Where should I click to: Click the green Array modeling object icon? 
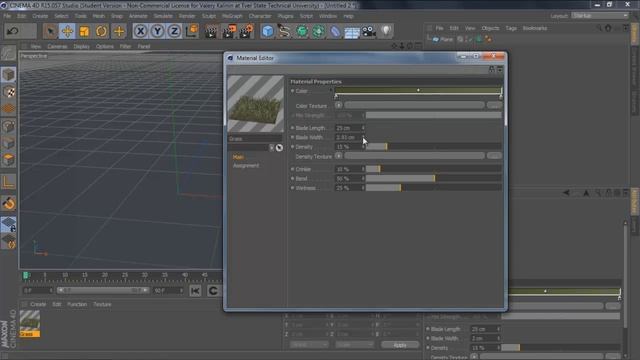(x=318, y=31)
